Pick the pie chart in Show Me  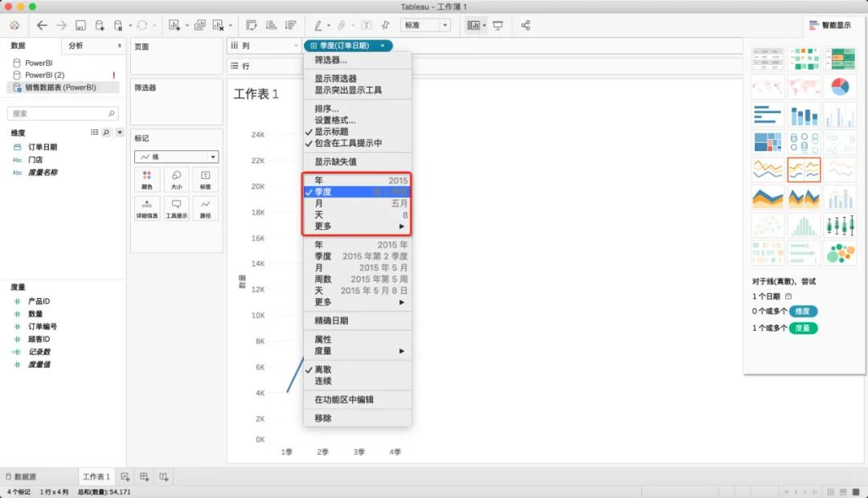[x=840, y=86]
